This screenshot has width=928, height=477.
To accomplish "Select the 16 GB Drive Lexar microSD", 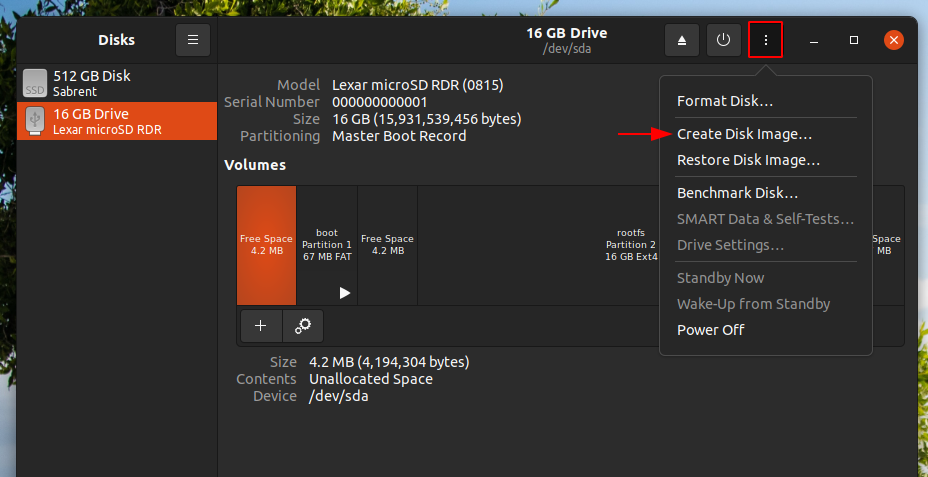I will pos(117,121).
